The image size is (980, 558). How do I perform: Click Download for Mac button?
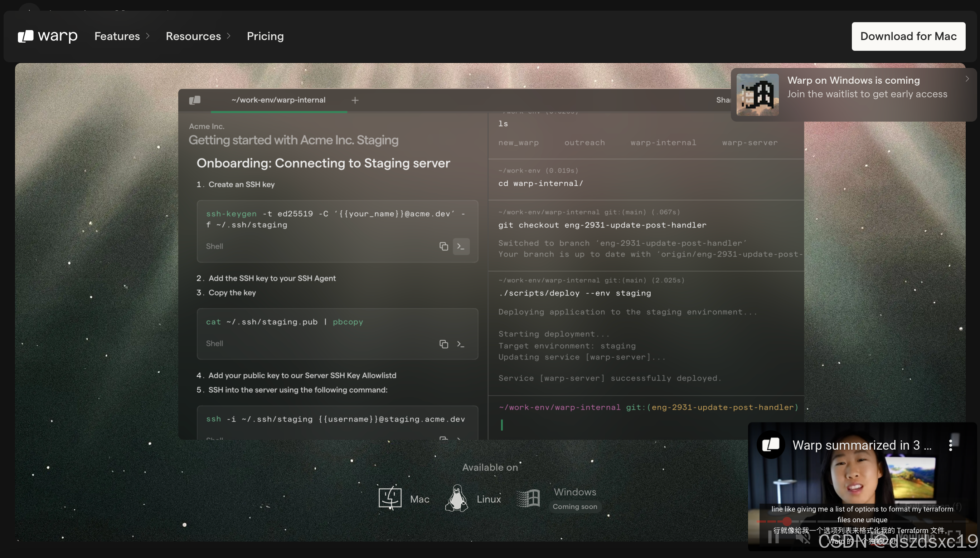click(908, 36)
